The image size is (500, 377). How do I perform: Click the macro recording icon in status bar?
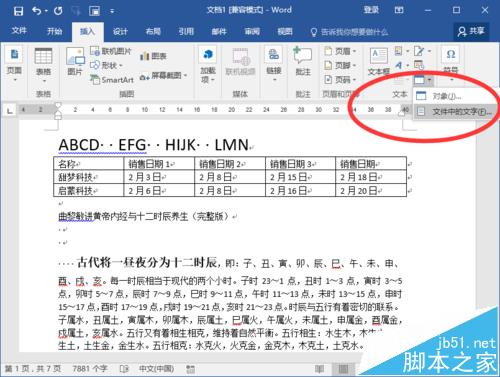click(191, 369)
